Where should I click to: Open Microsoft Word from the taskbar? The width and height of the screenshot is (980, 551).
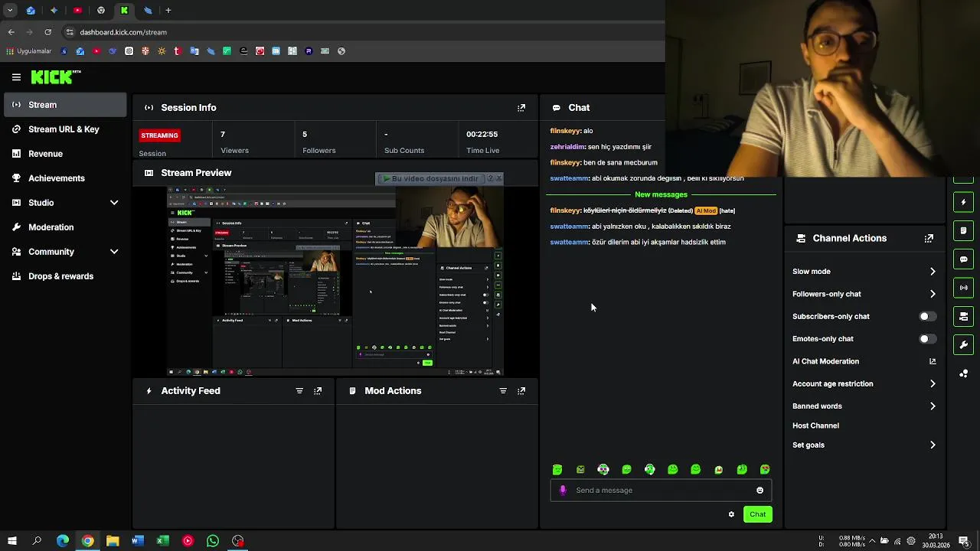137,541
